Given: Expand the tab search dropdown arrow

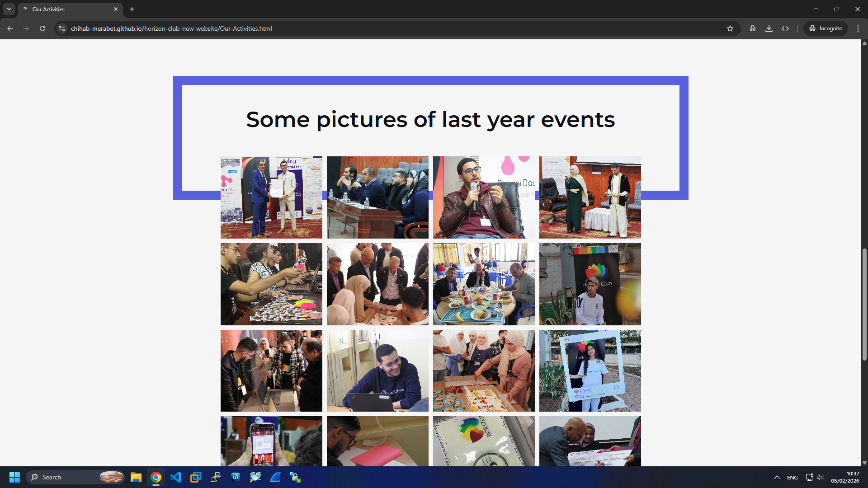Looking at the screenshot, I should tap(9, 9).
